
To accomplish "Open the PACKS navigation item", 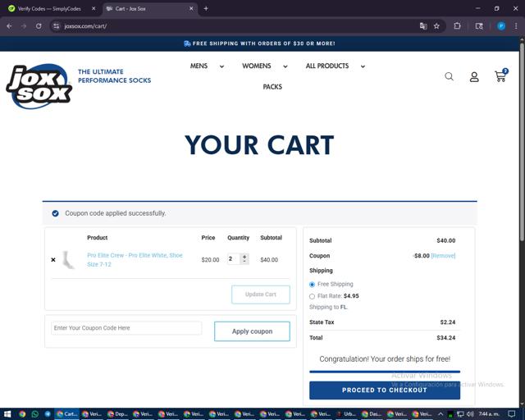I will 272,87.
